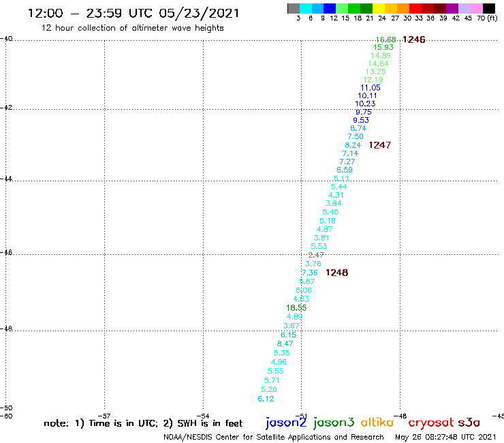The height and width of the screenshot is (443, 504).
Task: Click wave height value 5.18
Action: pyautogui.click(x=328, y=221)
